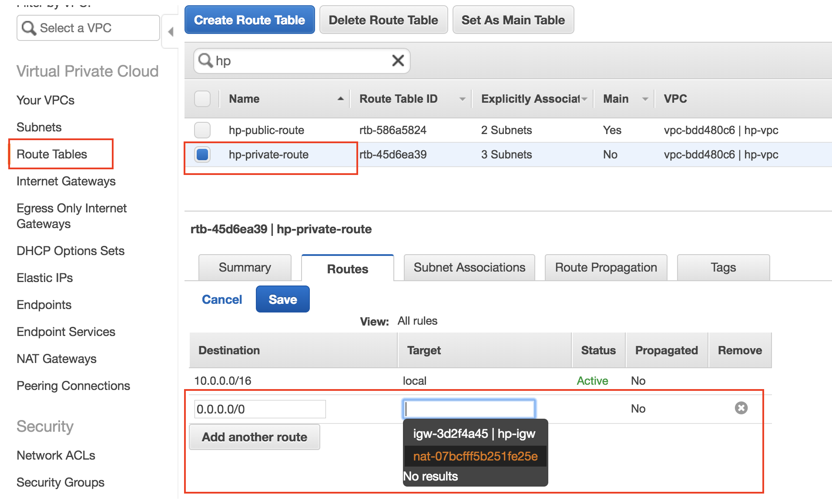The width and height of the screenshot is (832, 504).
Task: Open the Main column filter dropdown
Action: (644, 99)
